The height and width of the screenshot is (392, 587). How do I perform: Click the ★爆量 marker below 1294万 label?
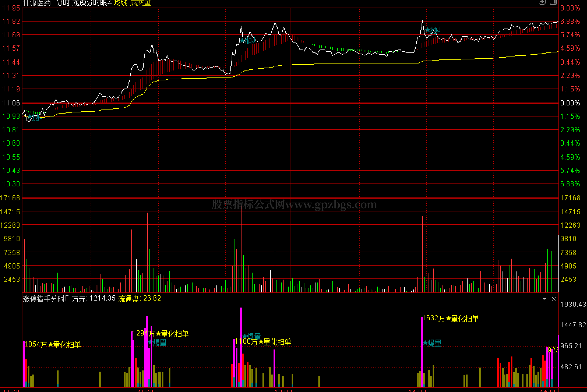157,342
